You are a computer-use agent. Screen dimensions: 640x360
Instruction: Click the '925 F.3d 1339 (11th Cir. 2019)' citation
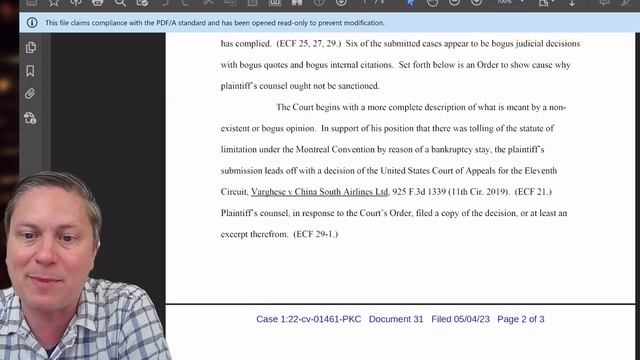coord(451,191)
